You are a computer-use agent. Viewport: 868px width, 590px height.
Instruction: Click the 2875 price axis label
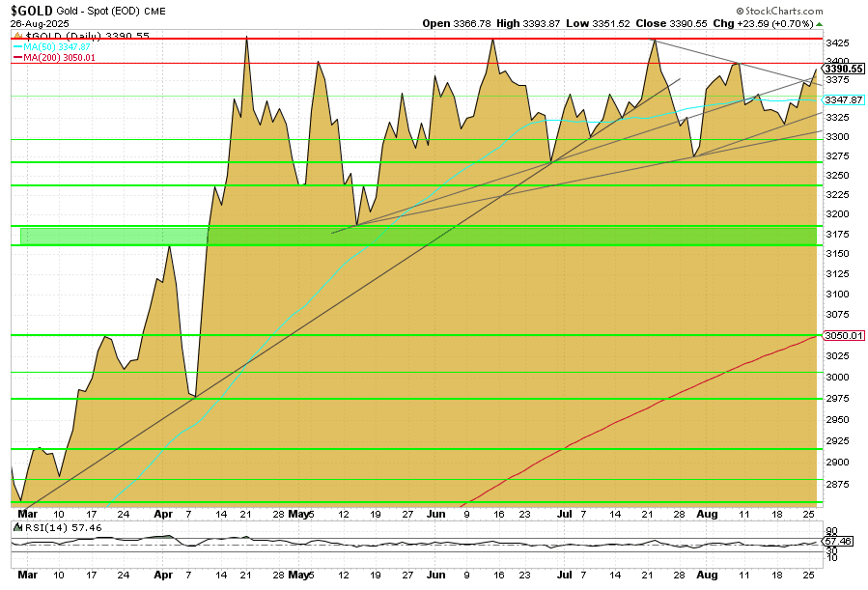click(837, 485)
